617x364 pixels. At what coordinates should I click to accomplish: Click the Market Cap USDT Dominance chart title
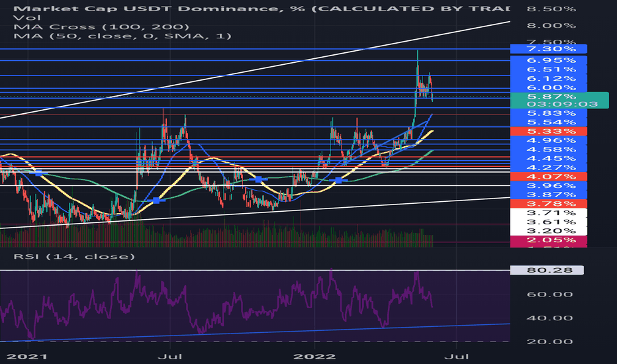pyautogui.click(x=261, y=8)
